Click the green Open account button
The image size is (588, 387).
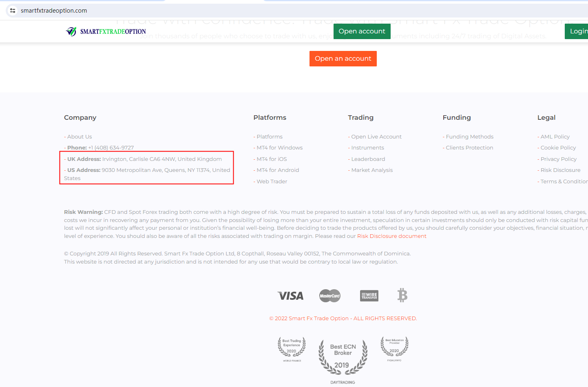pos(362,31)
